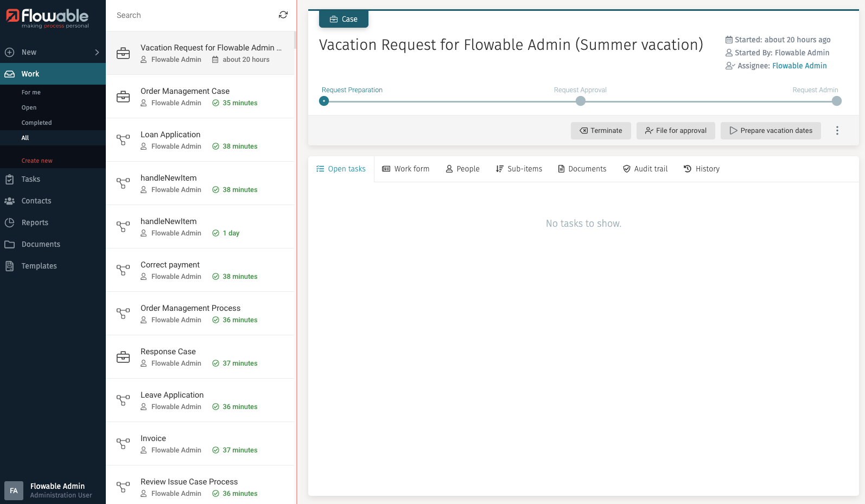The image size is (865, 504).
Task: Click the Loan Application process icon
Action: point(123,140)
